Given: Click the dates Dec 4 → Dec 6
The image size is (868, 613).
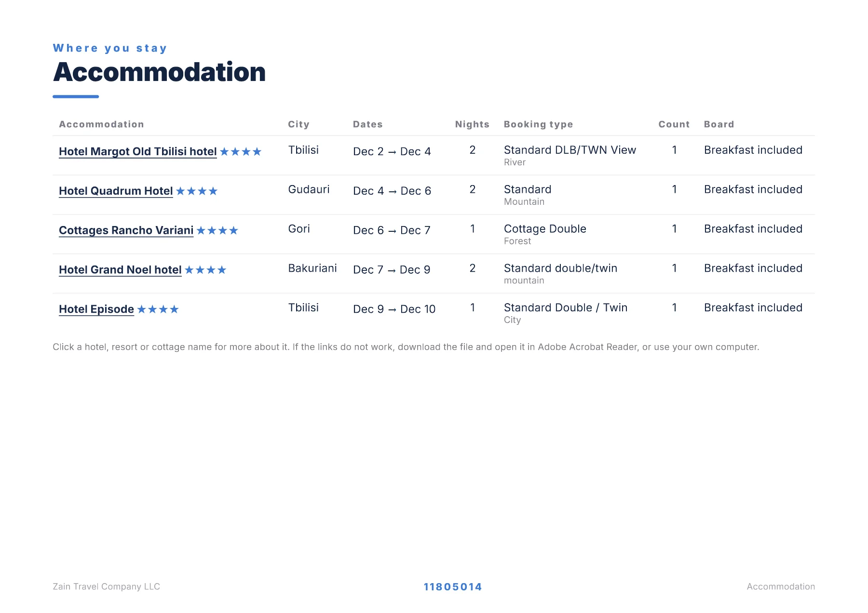Looking at the screenshot, I should [392, 191].
